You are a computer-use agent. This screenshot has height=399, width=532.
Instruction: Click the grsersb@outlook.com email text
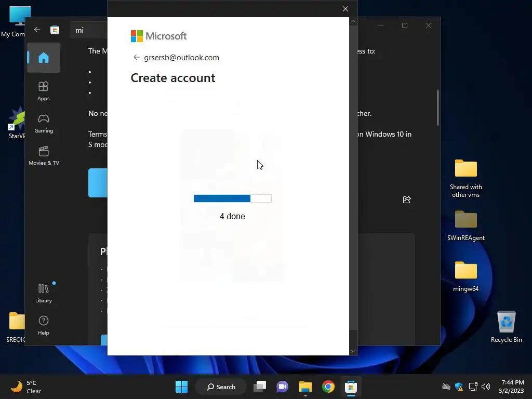[x=181, y=58]
